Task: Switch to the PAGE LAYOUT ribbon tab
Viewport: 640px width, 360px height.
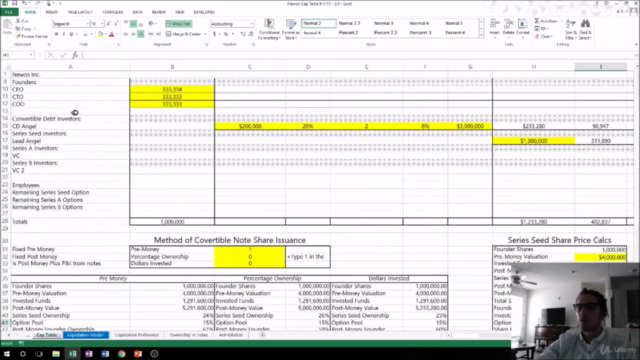Action: (x=80, y=12)
